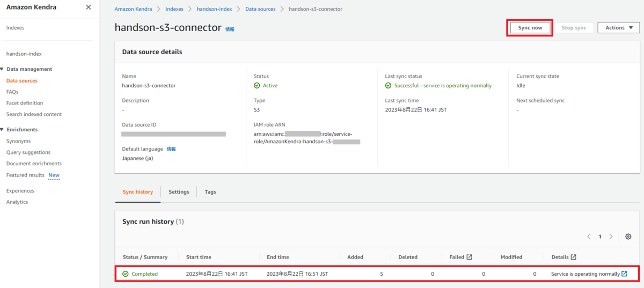Image resolution: width=644 pixels, height=288 pixels.
Task: Click the Stop sync button
Action: 574,28
